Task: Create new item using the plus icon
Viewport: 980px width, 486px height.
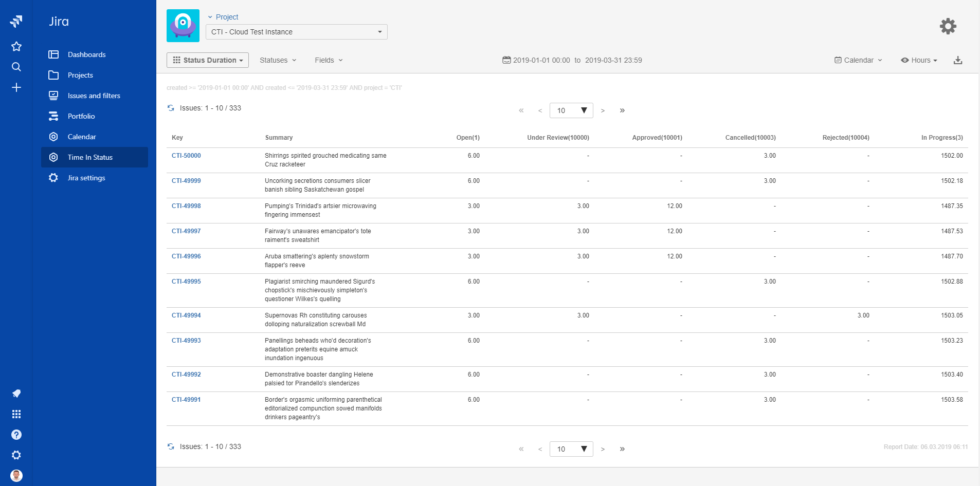Action: tap(16, 87)
